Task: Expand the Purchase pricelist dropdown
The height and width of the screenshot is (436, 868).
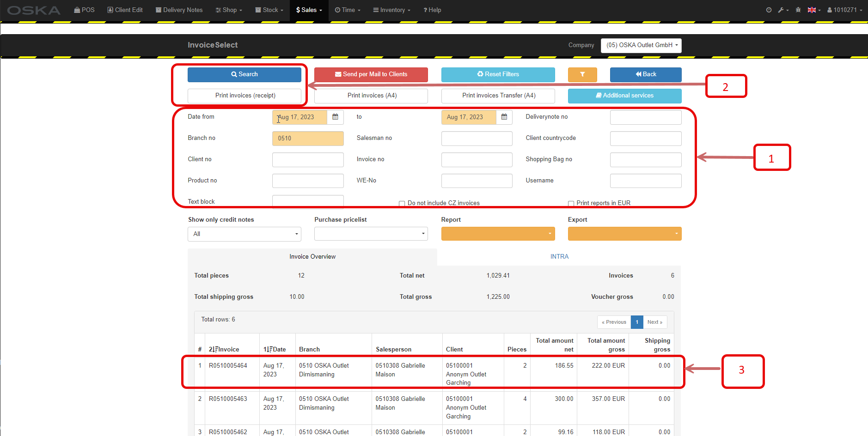Action: pyautogui.click(x=371, y=234)
